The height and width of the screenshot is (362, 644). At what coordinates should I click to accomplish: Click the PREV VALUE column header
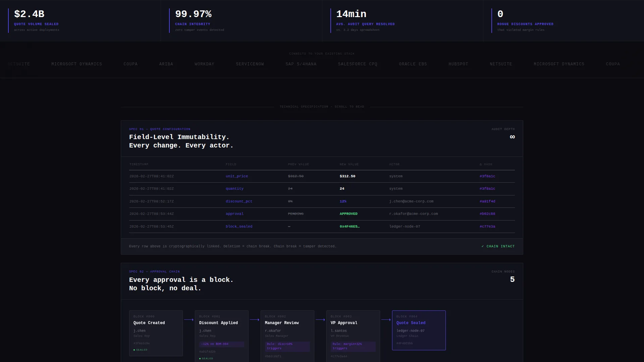299,164
